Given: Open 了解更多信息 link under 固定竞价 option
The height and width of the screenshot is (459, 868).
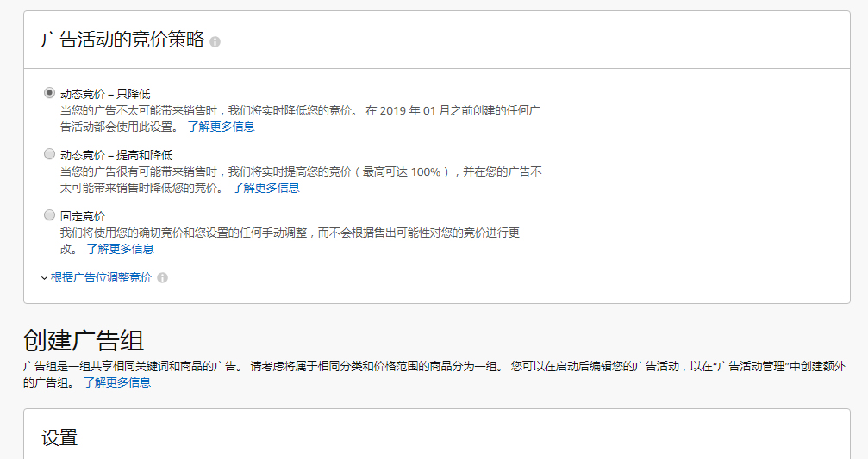Looking at the screenshot, I should (120, 249).
